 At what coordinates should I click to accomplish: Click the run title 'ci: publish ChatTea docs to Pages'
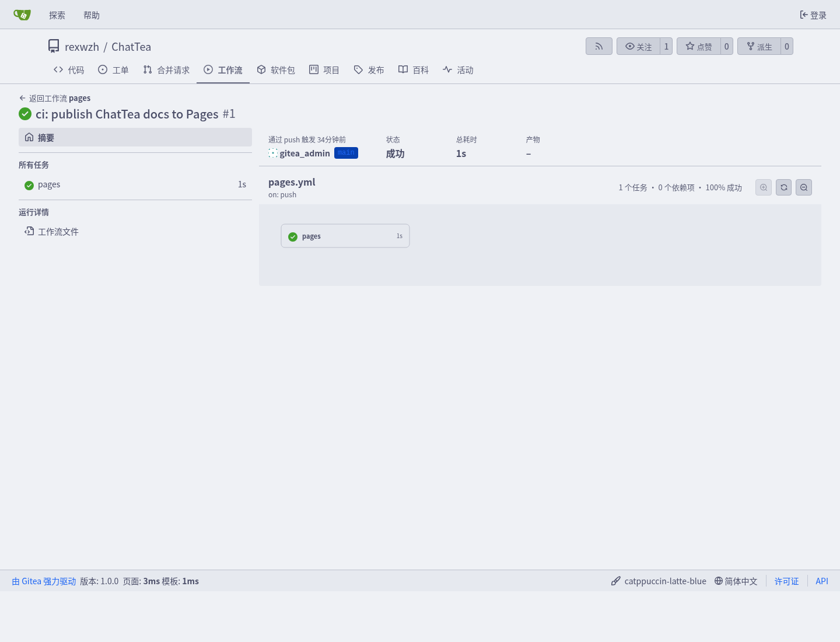(x=127, y=114)
